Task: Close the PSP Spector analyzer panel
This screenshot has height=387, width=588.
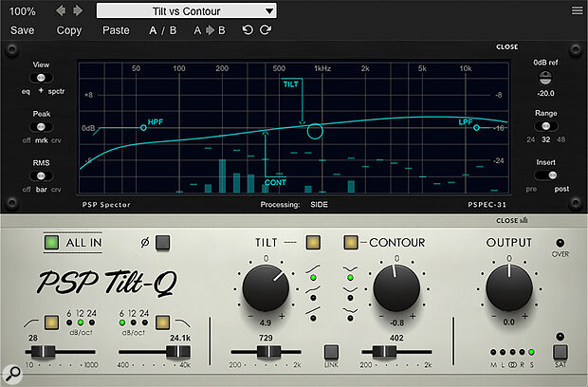Action: (x=507, y=46)
